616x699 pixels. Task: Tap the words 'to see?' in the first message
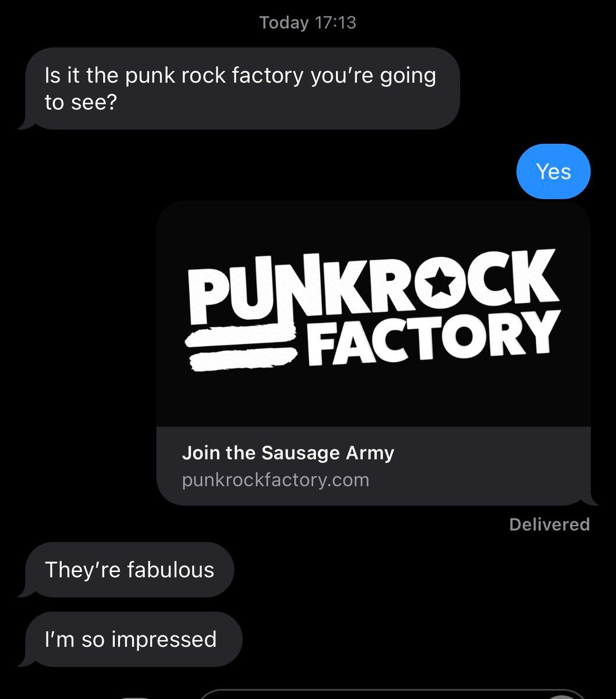tap(81, 103)
